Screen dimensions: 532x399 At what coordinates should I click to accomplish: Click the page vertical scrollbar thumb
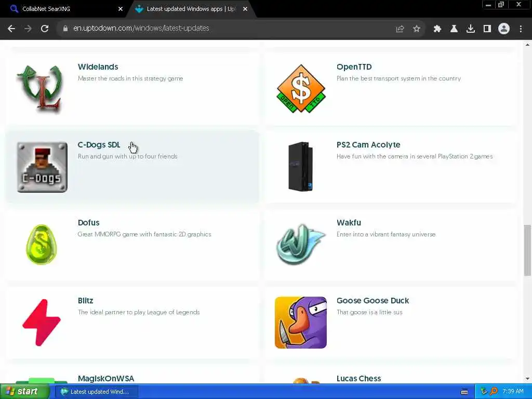[x=527, y=250]
